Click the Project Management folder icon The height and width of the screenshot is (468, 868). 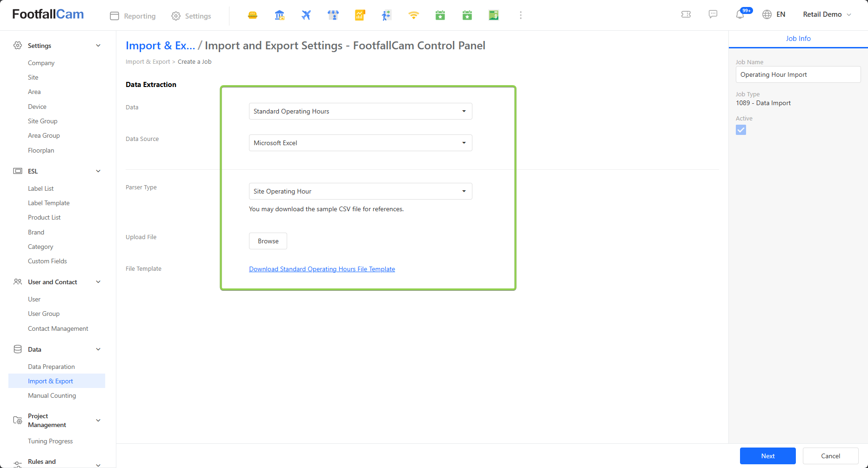coord(18,420)
